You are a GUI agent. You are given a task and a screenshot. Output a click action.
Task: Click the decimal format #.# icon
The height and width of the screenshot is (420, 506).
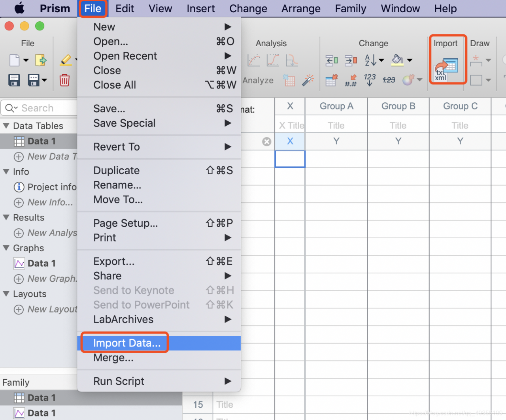point(351,80)
